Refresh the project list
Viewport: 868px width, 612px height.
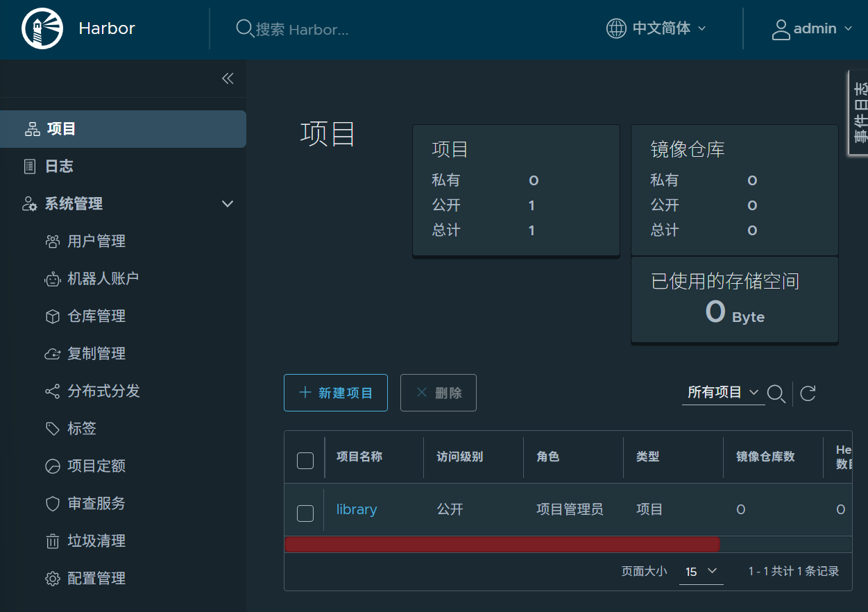coord(808,393)
